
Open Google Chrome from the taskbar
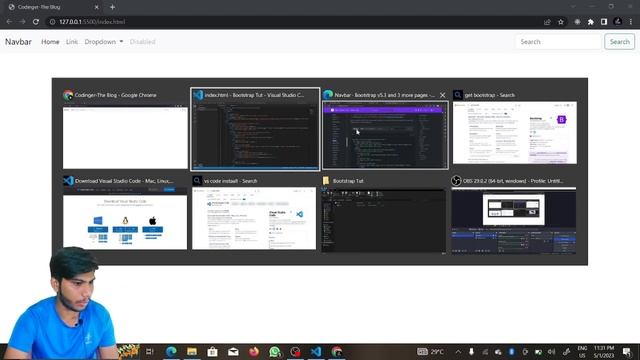pos(336,351)
